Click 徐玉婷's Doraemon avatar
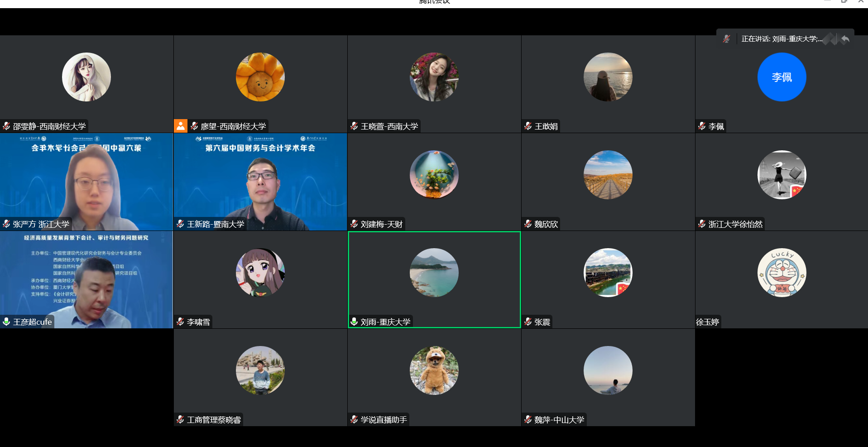Image resolution: width=868 pixels, height=447 pixels. [x=782, y=273]
